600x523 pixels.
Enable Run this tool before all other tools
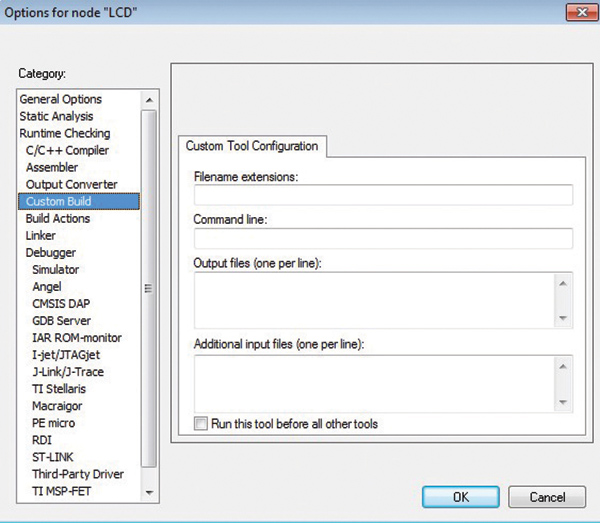[x=201, y=424]
